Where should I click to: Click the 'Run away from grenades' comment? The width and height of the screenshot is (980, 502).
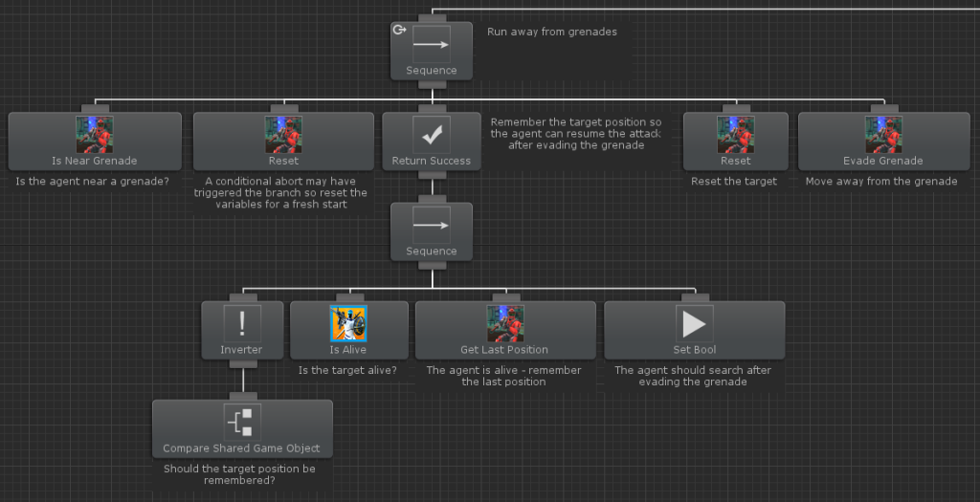[552, 32]
